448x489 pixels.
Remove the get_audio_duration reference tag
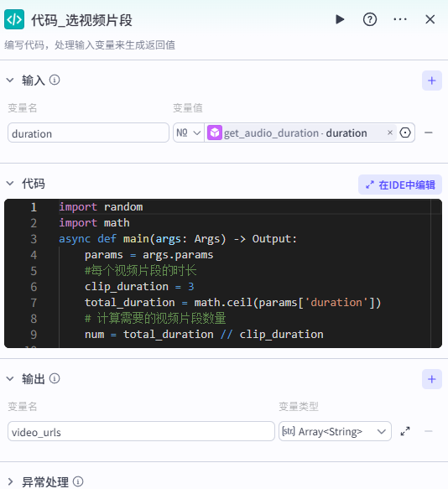(389, 133)
